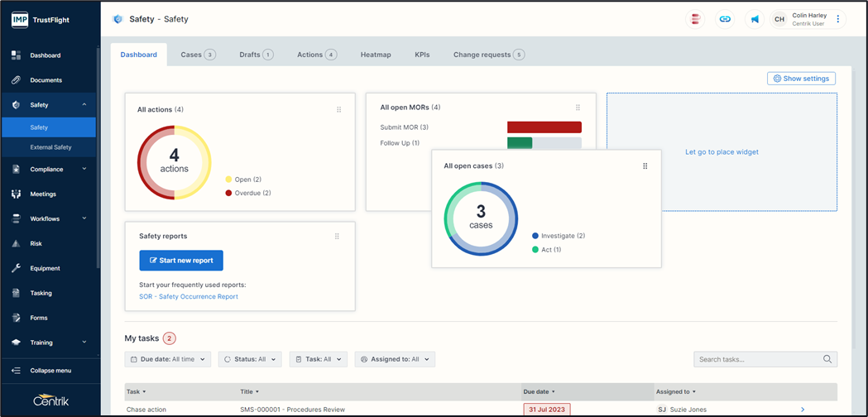Open the three-dot user menu icon
The height and width of the screenshot is (417, 868).
[838, 19]
